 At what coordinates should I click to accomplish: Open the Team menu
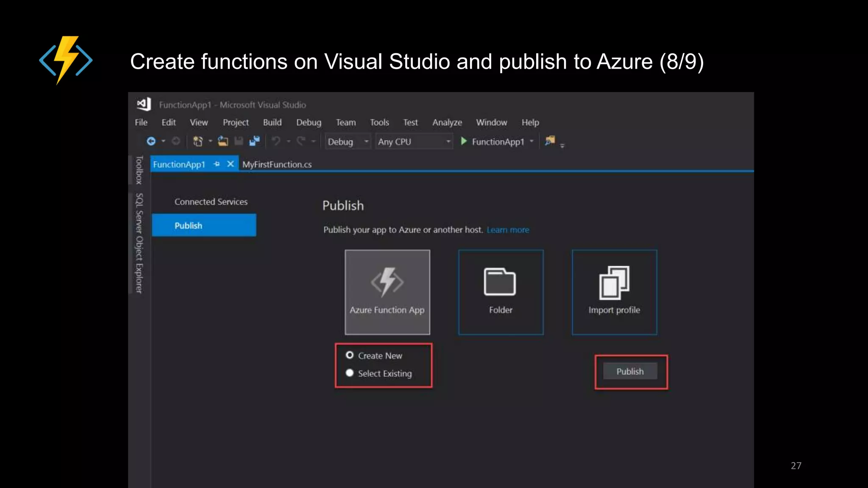pyautogui.click(x=346, y=122)
